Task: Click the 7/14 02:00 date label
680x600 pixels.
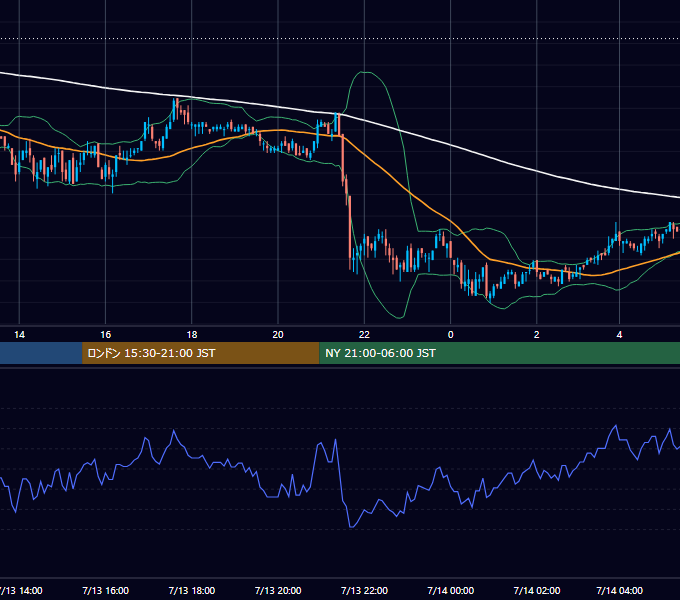Action: coord(537,590)
